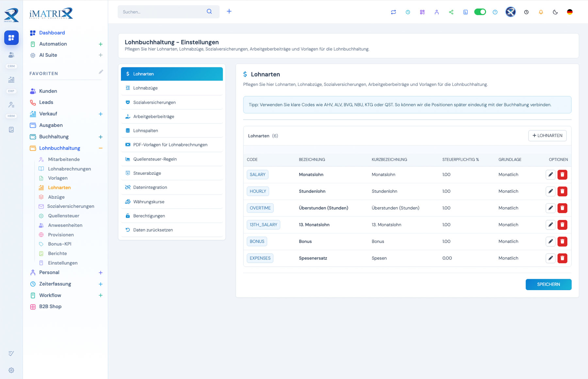Open the Leads sidebar link
Screen dimensions: 588x379
46,102
